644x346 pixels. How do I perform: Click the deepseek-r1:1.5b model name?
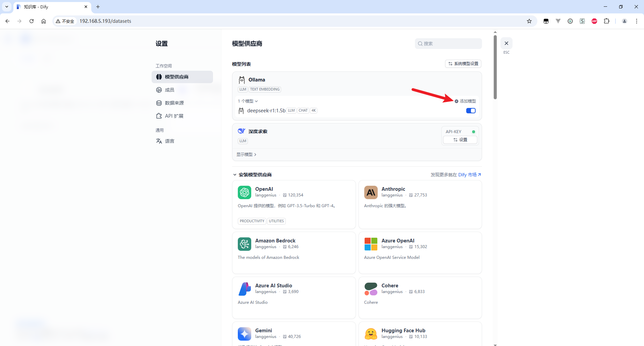[266, 111]
